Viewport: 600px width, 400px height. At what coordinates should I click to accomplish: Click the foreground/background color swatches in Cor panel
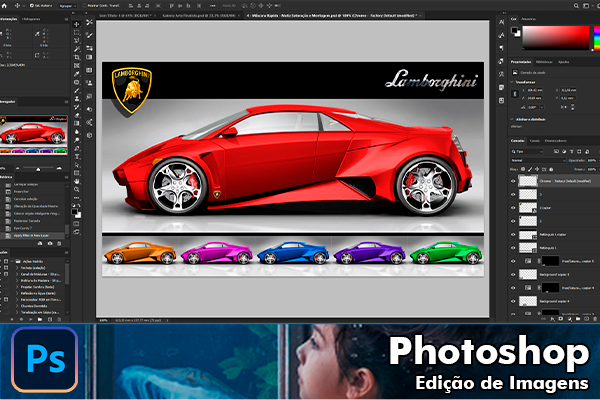516,31
